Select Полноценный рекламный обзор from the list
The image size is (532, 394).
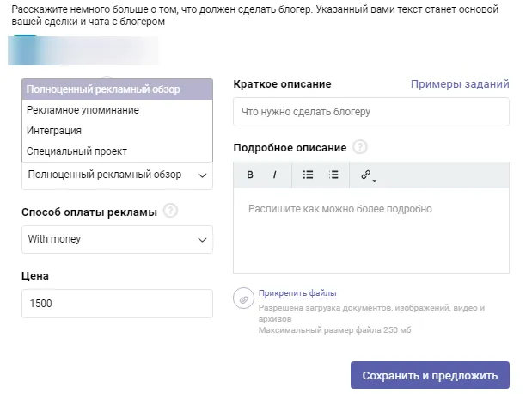click(x=118, y=89)
